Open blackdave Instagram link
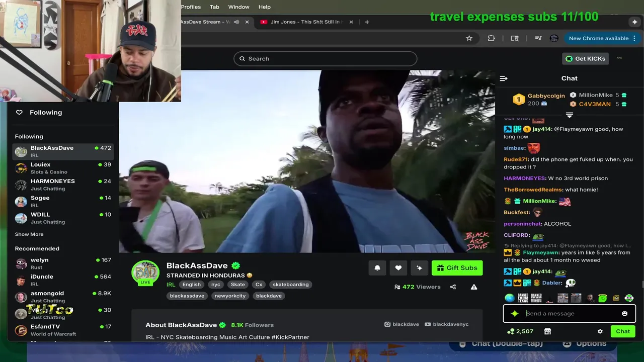Screen dimensions: 644x362 [402, 324]
